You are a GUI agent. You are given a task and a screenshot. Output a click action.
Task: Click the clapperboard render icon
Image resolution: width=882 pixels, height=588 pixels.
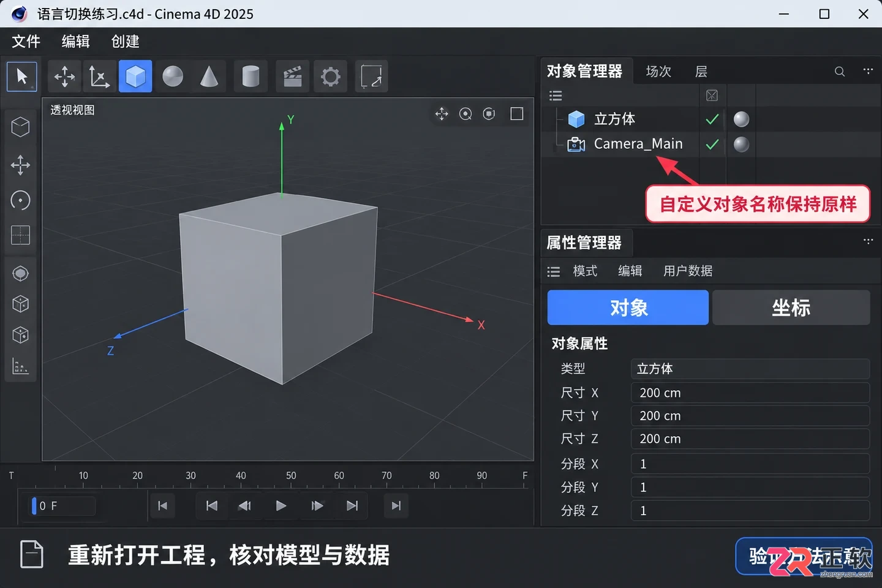(x=292, y=77)
